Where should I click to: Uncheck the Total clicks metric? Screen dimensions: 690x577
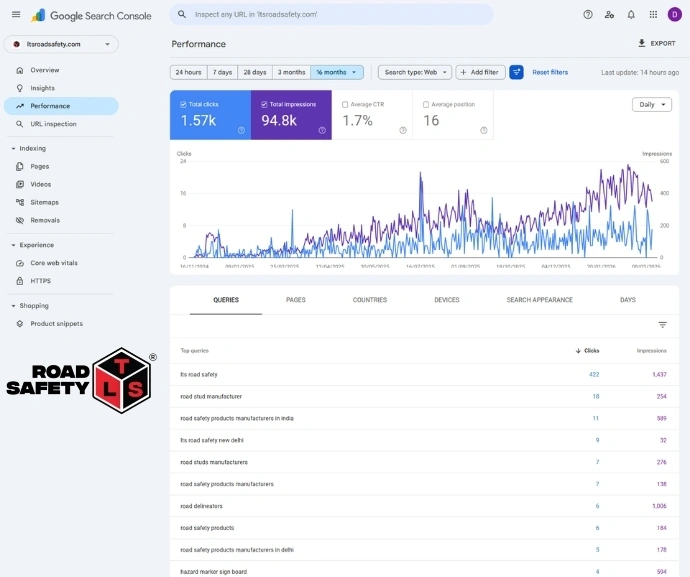coord(184,104)
